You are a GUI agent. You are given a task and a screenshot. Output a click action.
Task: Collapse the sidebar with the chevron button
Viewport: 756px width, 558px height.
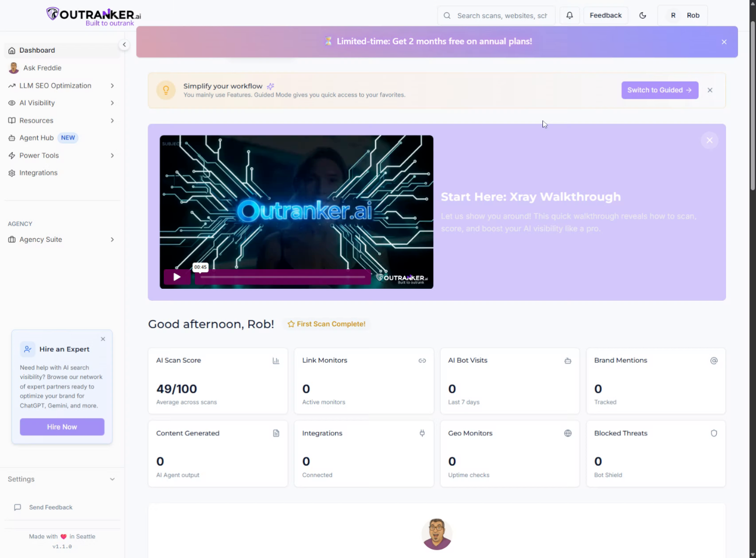click(124, 44)
